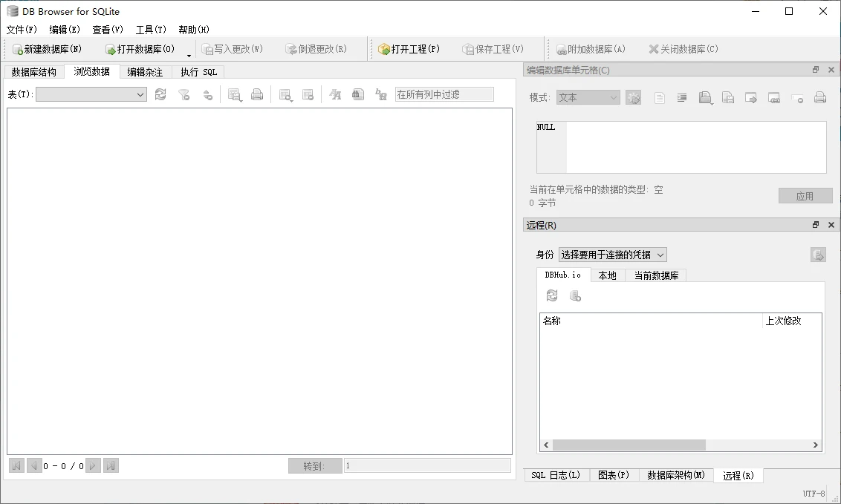
Task: Click the insert new record icon
Action: pos(285,95)
